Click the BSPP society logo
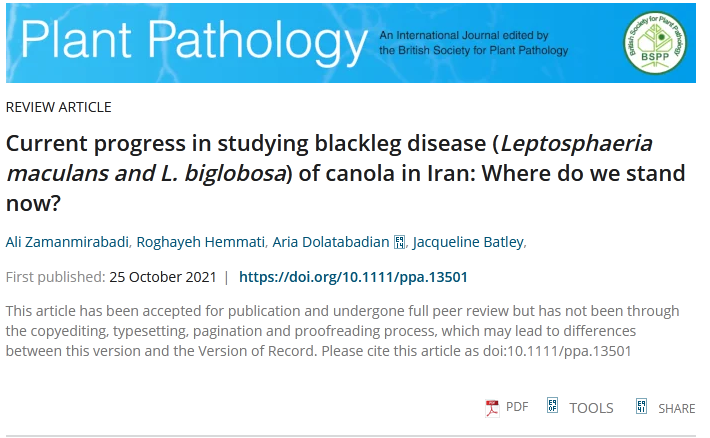Screen dimensions: 710x438 (654, 43)
